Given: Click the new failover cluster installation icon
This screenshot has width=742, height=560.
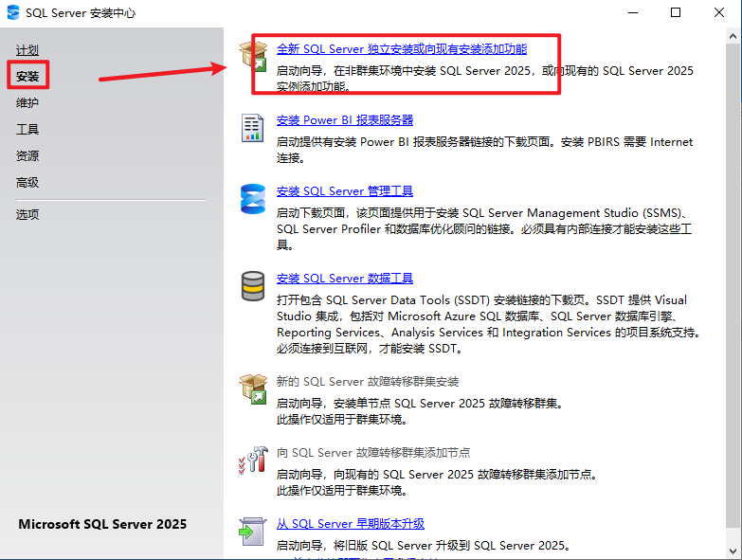Looking at the screenshot, I should (253, 388).
